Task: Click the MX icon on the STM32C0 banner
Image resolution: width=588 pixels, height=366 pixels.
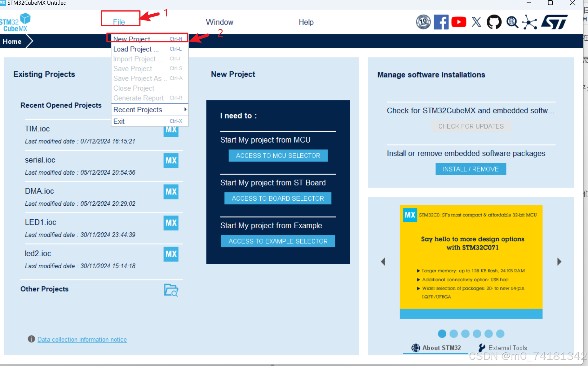Action: click(410, 215)
